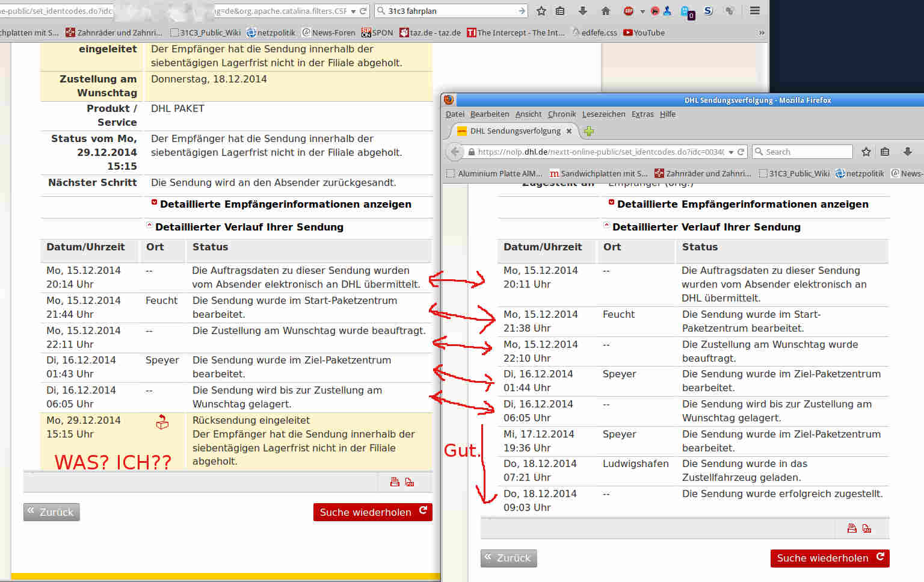
Task: Open netzpolitik bookmark in front window
Action: (x=860, y=173)
